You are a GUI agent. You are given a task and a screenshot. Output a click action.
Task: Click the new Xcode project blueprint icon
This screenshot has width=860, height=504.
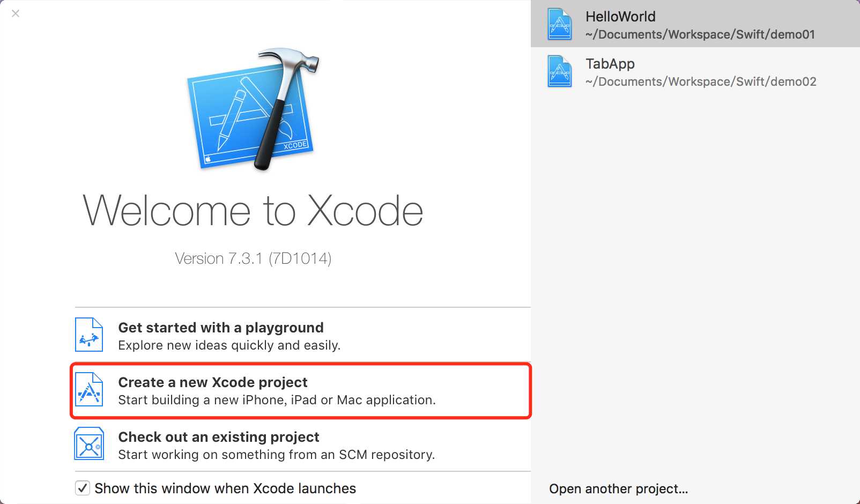click(89, 389)
